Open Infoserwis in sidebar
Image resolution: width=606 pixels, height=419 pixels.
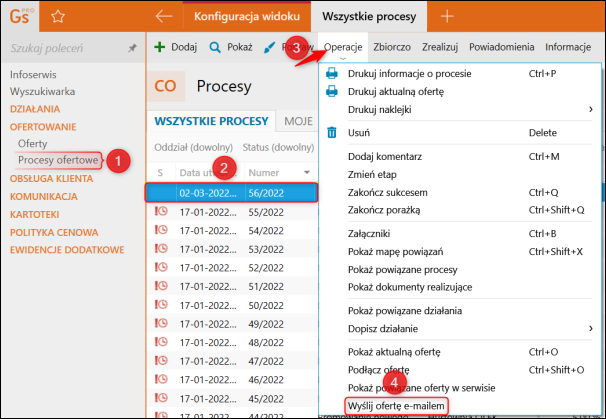pos(33,74)
